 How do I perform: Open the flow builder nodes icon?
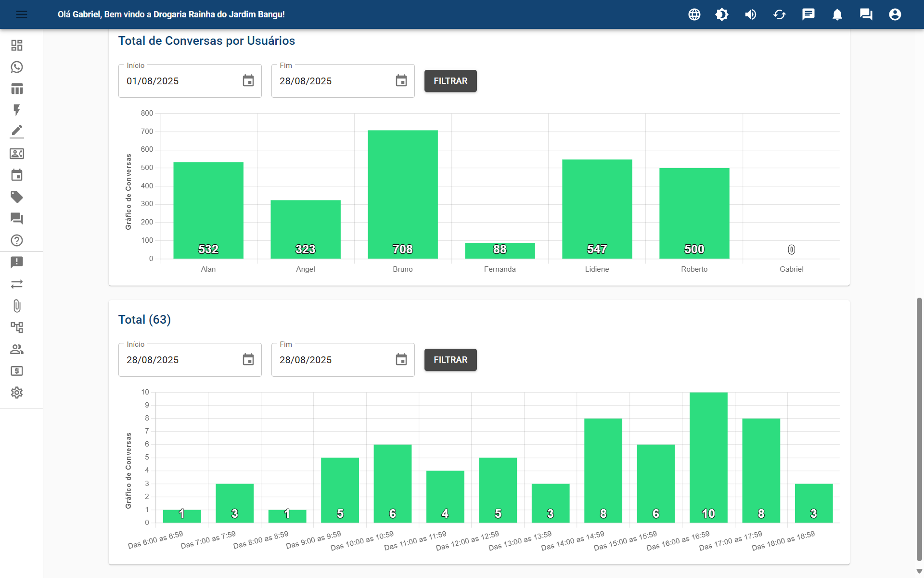(x=17, y=327)
